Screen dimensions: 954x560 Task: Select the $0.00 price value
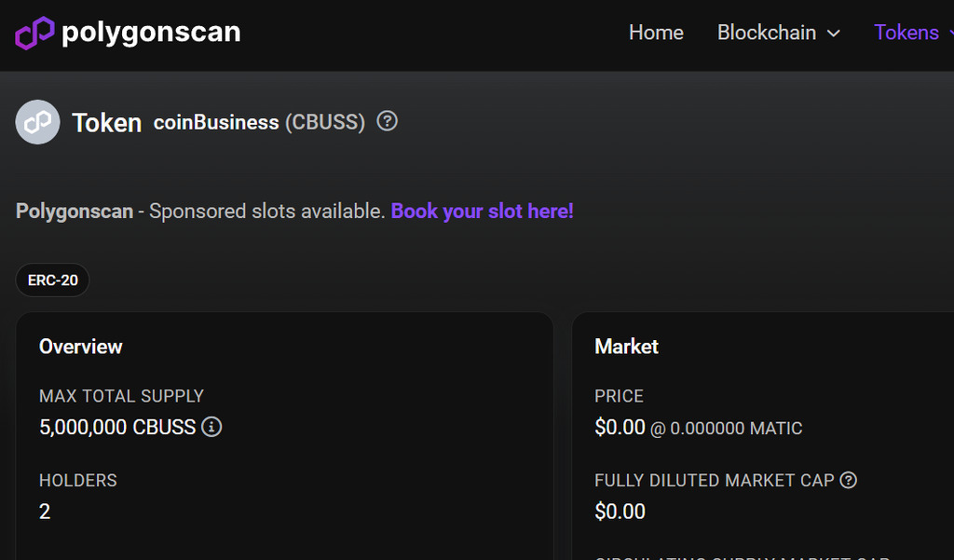click(x=620, y=428)
